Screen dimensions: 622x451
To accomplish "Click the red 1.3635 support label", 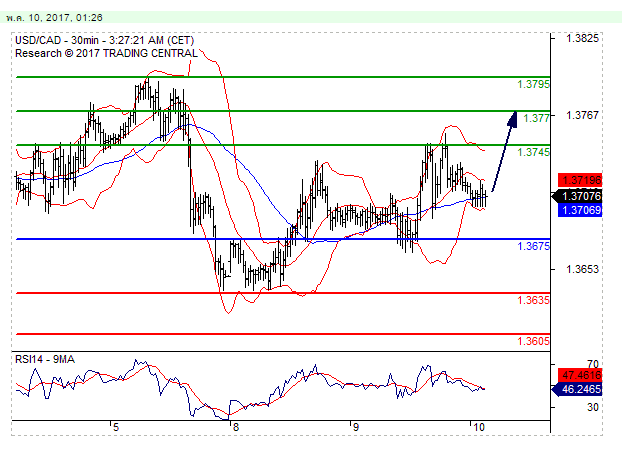I will tap(534, 300).
